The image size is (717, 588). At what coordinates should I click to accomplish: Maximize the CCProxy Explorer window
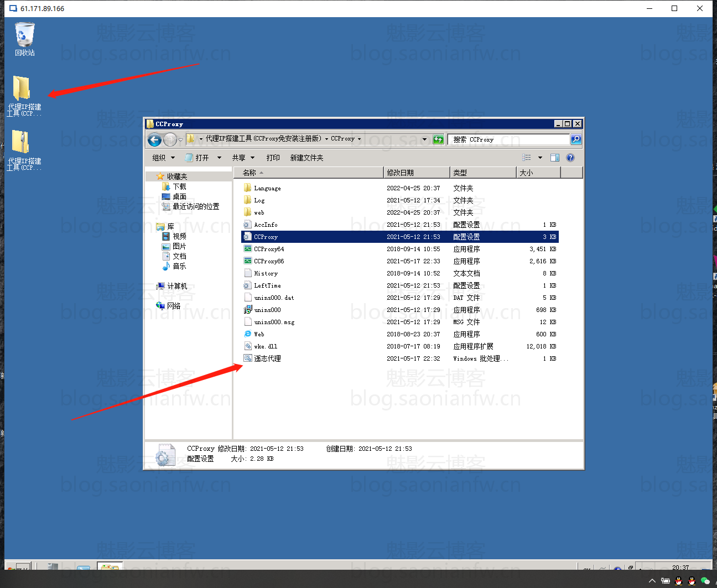point(567,124)
